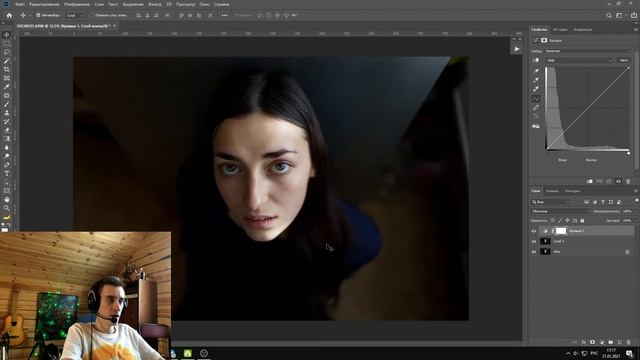Screen dimensions: 640x360
Task: Hide the bottom background layer eye
Action: point(533,252)
